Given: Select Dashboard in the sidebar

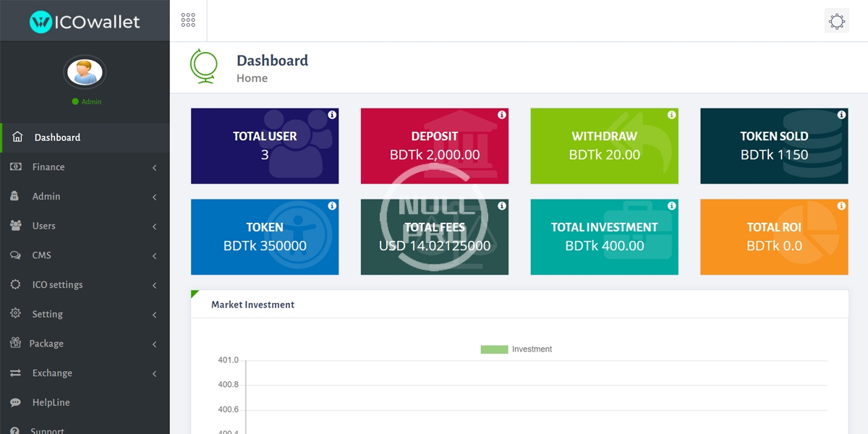Looking at the screenshot, I should [57, 137].
